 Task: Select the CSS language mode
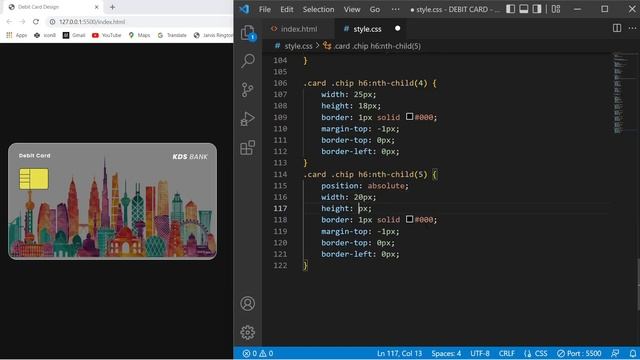pos(536,353)
